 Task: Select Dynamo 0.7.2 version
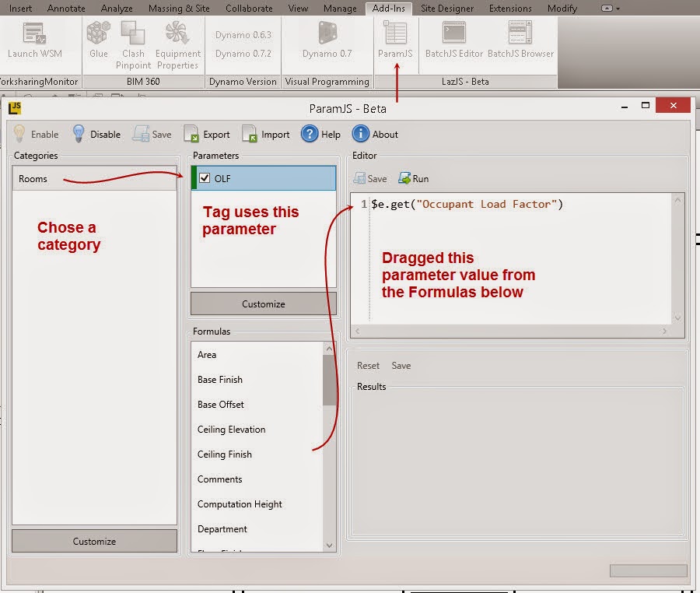tap(243, 54)
